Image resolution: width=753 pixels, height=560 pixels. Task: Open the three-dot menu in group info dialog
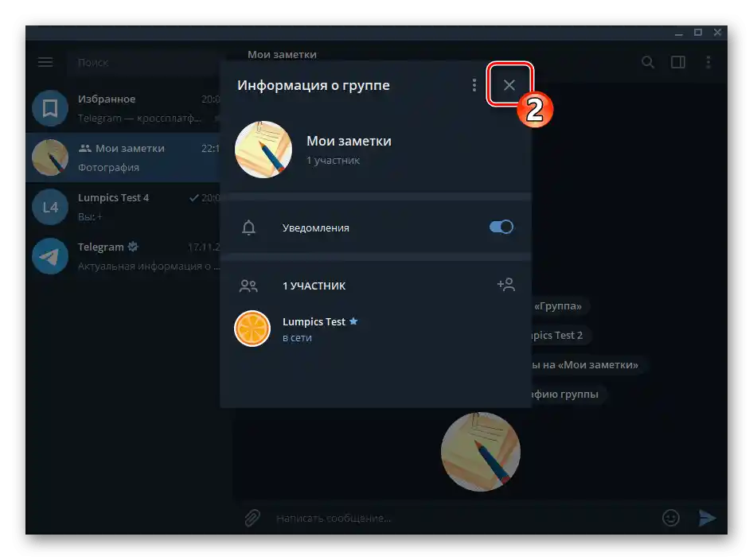coord(474,84)
